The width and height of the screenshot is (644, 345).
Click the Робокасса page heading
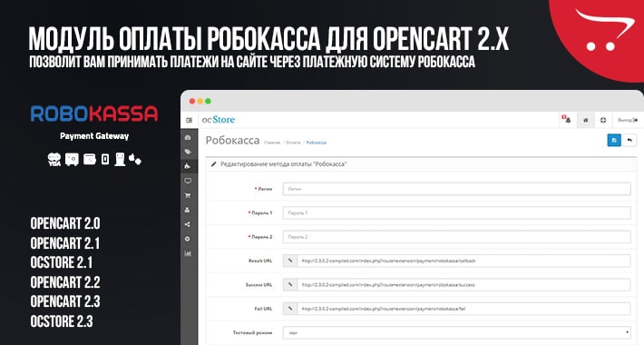(232, 141)
